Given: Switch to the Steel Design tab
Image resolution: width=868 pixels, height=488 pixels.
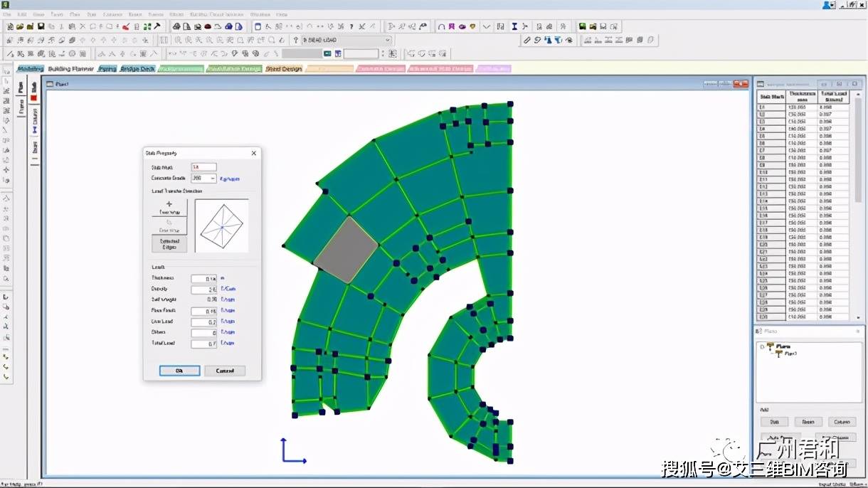Looking at the screenshot, I should point(283,69).
